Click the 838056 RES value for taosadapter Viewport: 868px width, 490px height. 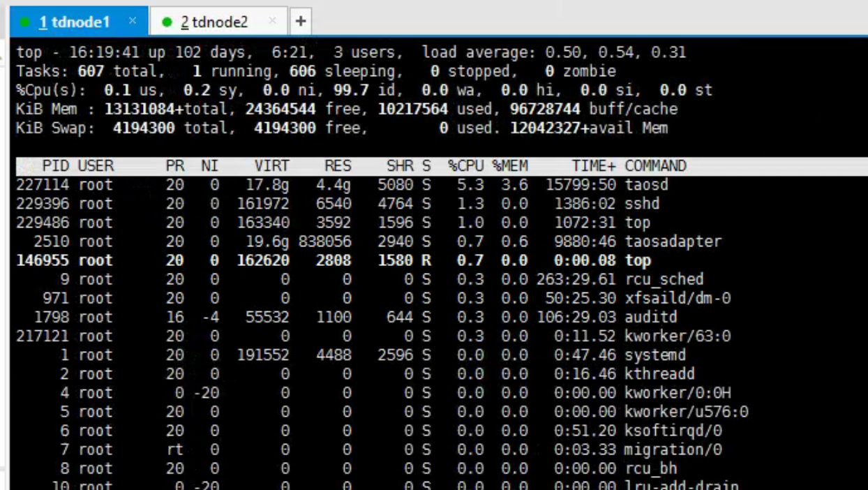pyautogui.click(x=324, y=242)
